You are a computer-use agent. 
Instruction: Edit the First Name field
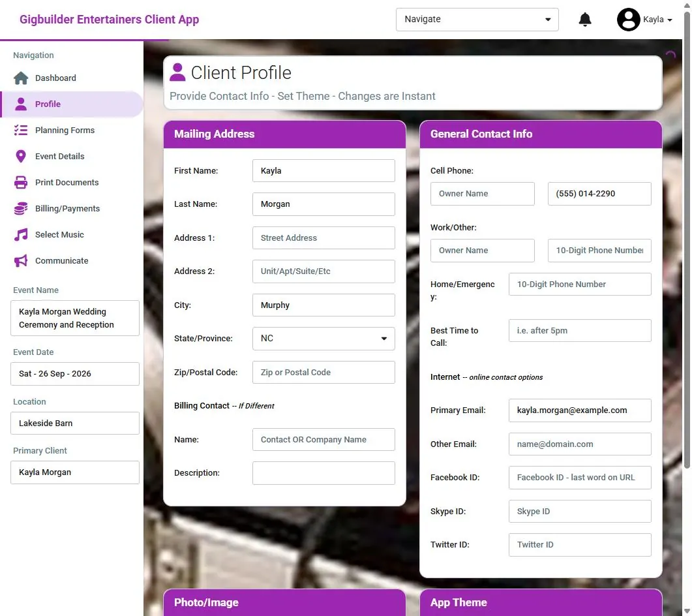[323, 171]
